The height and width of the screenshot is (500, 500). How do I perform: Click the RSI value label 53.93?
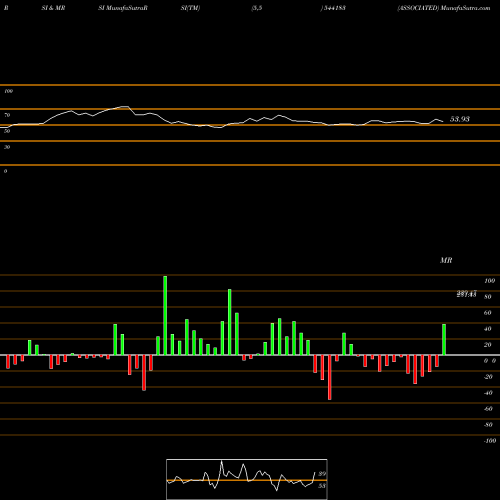pyautogui.click(x=460, y=119)
